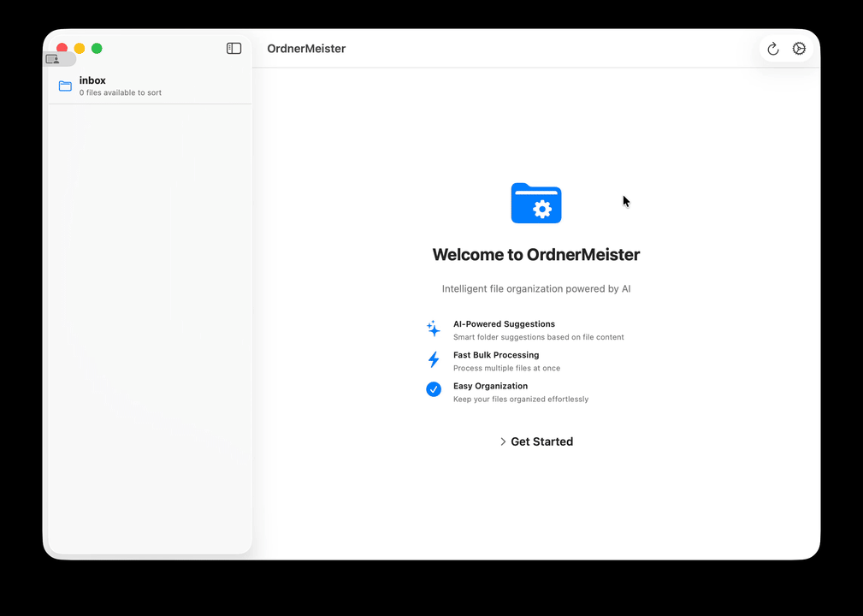The width and height of the screenshot is (863, 616).
Task: Click the blue checkmark icon for Easy Organization
Action: (x=433, y=389)
